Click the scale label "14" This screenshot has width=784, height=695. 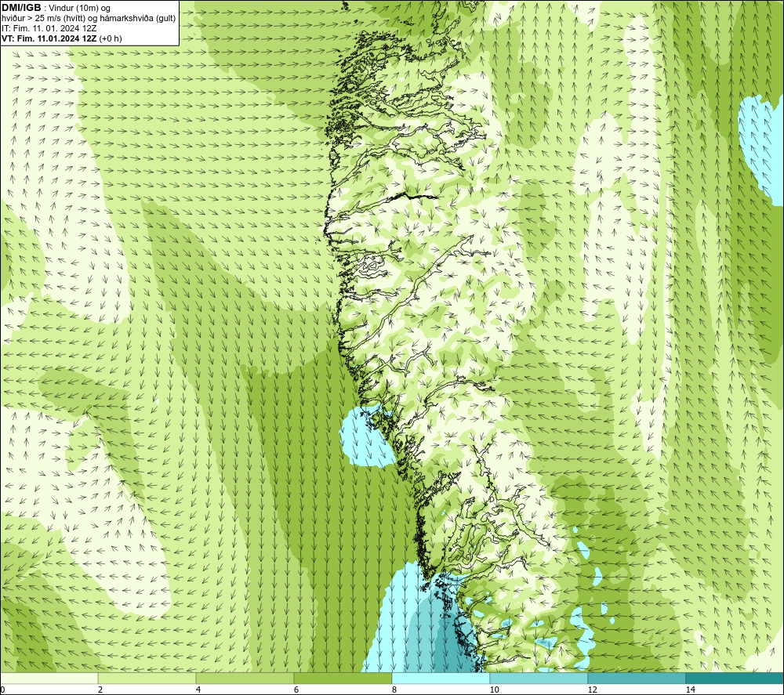pos(691,690)
